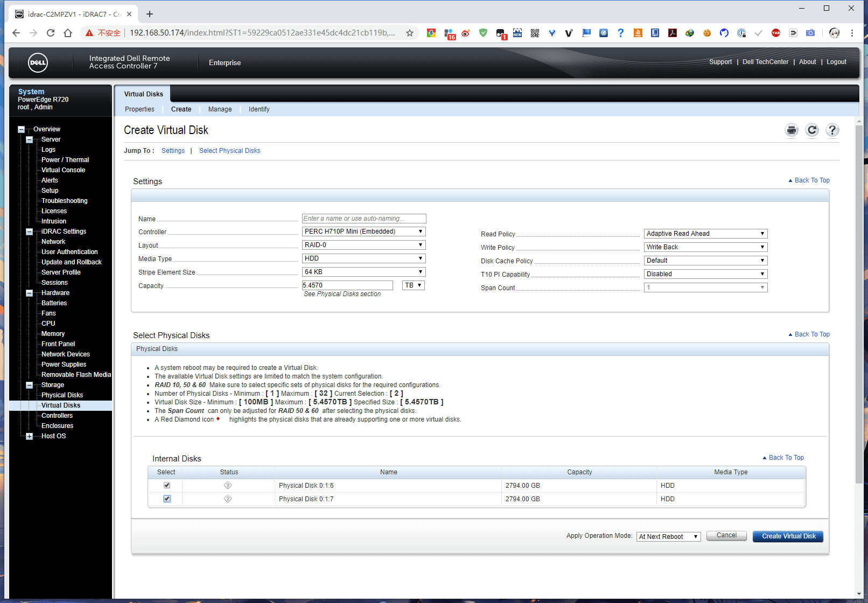
Task: Click the Logout link
Action: pyautogui.click(x=836, y=61)
